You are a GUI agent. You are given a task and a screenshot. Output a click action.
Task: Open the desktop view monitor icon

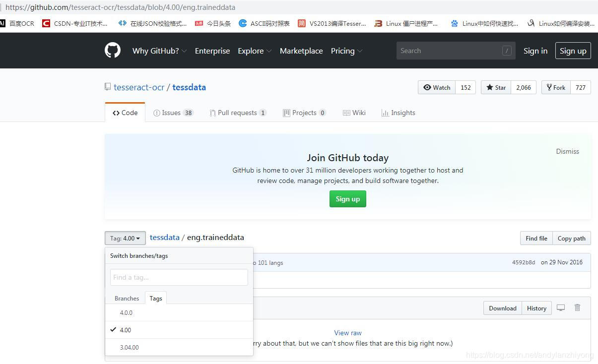pos(561,308)
